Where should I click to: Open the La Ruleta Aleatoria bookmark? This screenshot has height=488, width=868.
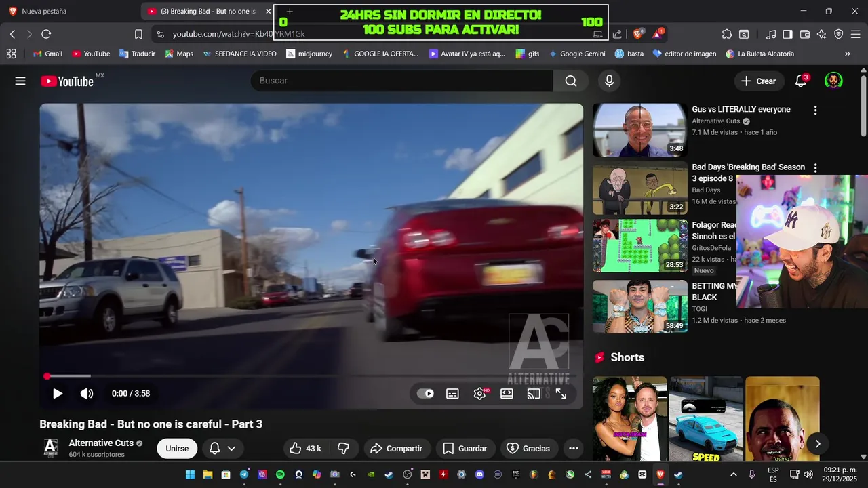click(x=759, y=54)
